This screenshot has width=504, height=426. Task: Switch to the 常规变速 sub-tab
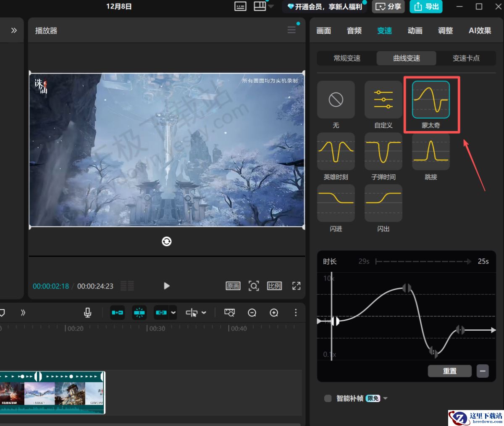[347, 58]
